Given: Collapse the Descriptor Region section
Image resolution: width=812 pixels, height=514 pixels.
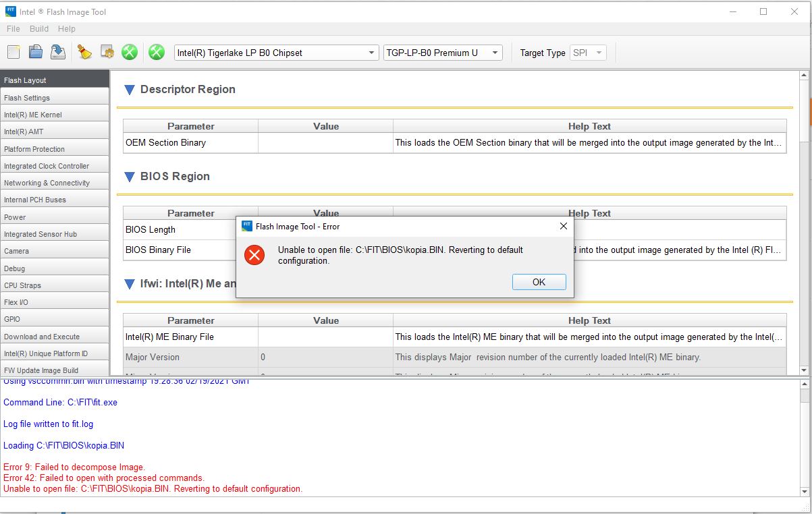Looking at the screenshot, I should click(129, 90).
